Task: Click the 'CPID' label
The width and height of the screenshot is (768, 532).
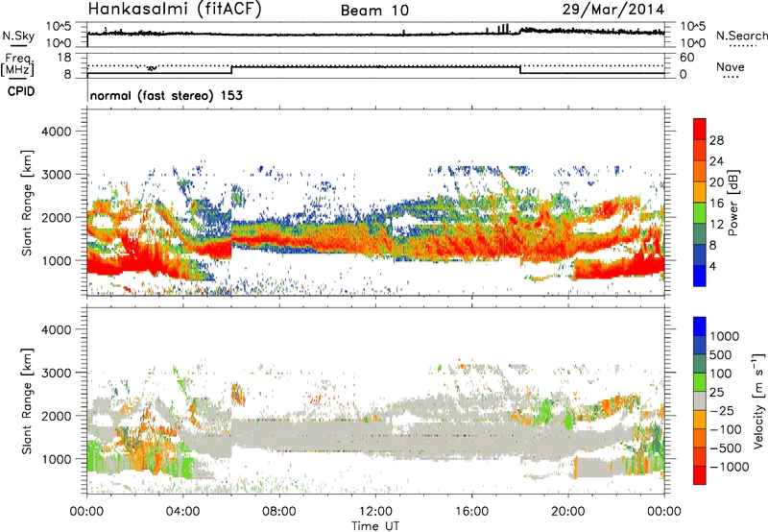Action: click(21, 91)
